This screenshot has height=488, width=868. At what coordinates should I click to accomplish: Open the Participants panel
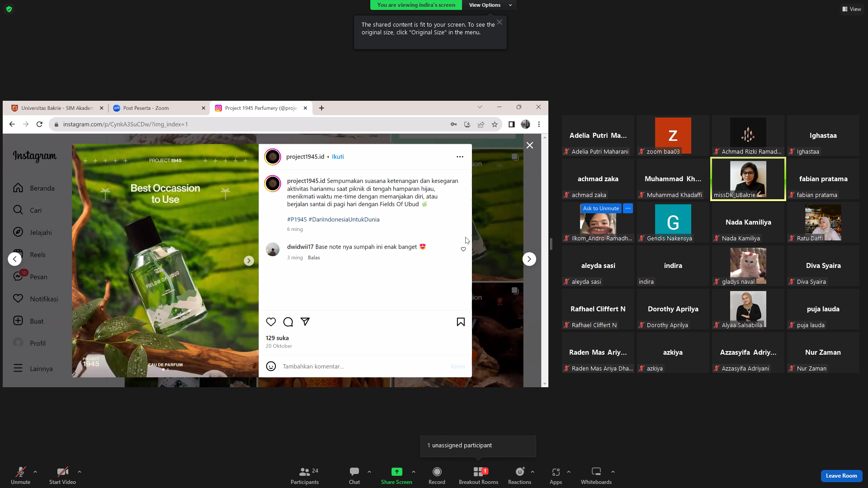pos(305,475)
